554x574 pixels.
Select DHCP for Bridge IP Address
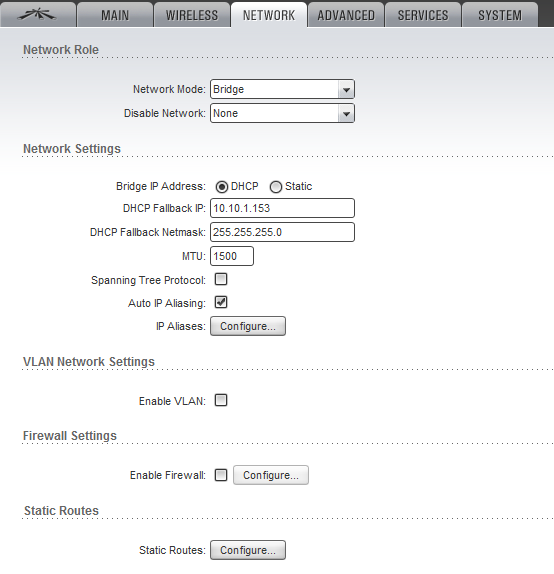point(222,187)
